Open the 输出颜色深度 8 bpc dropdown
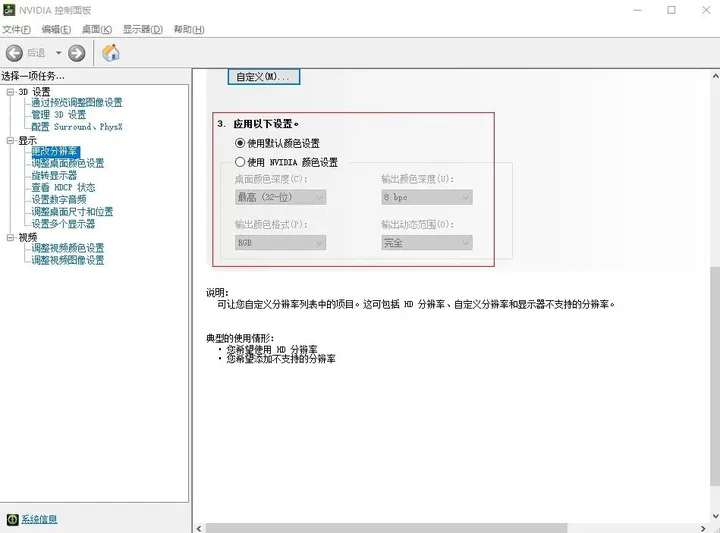 [427, 197]
